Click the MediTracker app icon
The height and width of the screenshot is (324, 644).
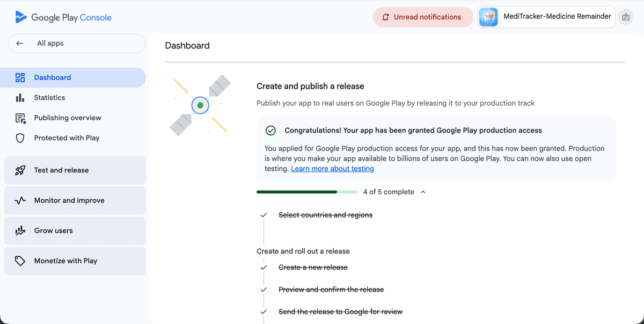pyautogui.click(x=488, y=17)
